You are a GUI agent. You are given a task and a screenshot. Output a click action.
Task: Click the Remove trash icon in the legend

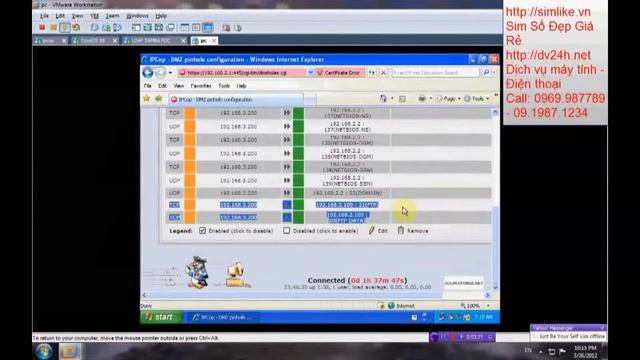coord(401,231)
